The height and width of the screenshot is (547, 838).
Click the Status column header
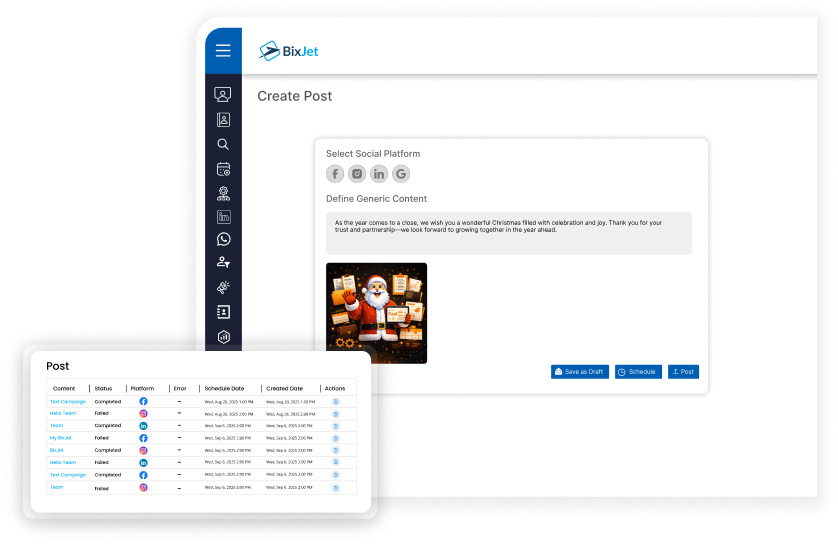[103, 388]
